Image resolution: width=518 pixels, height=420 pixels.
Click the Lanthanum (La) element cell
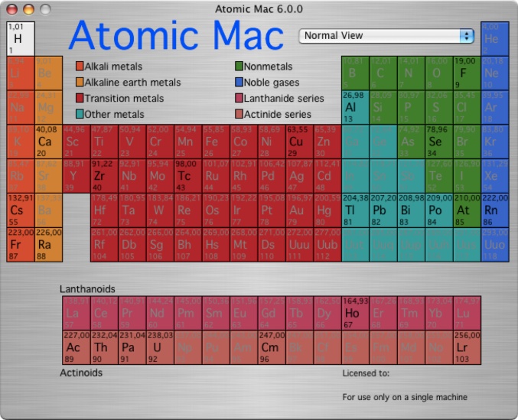click(77, 313)
